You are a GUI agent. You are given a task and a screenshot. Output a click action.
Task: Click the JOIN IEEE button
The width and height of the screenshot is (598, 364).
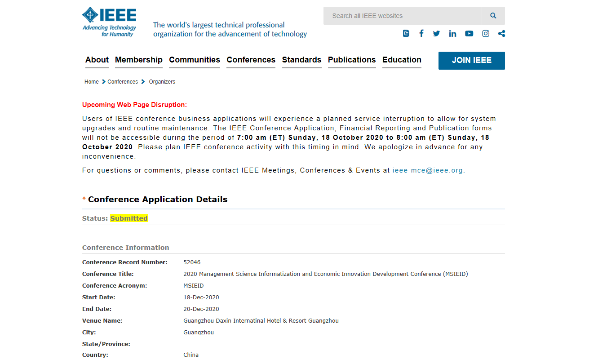(472, 61)
